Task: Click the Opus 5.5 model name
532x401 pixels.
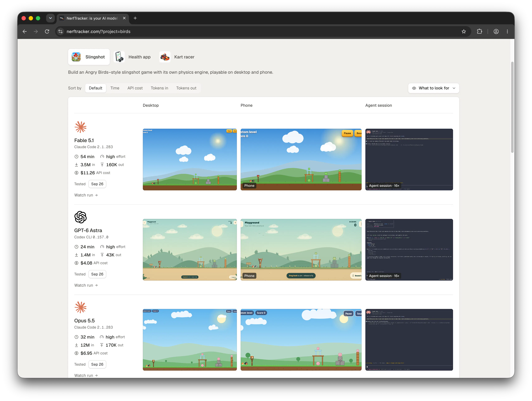Action: click(x=84, y=321)
